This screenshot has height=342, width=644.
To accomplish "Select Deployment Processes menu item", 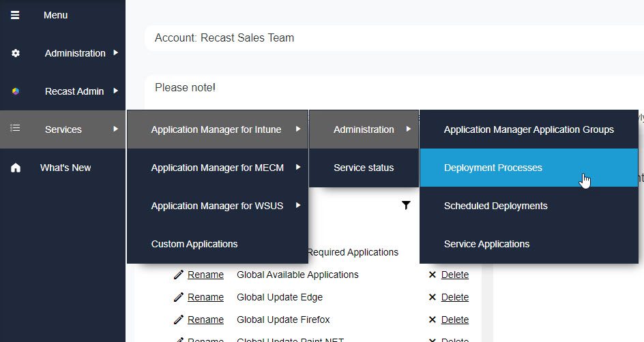I will pyautogui.click(x=493, y=168).
